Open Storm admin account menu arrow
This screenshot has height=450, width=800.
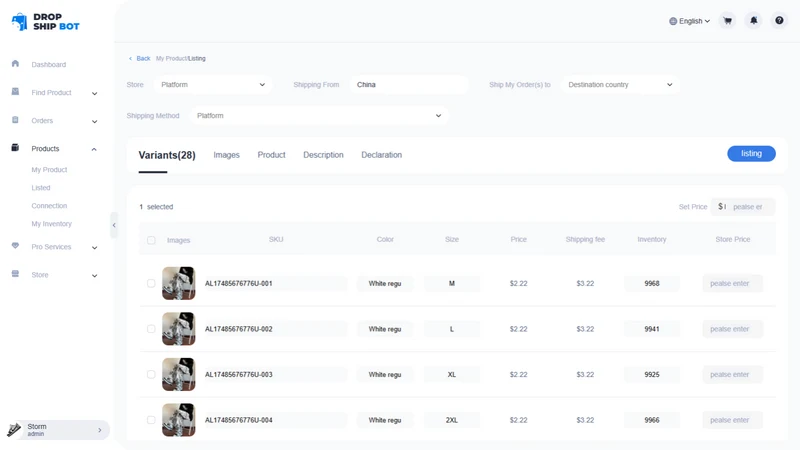click(x=99, y=430)
